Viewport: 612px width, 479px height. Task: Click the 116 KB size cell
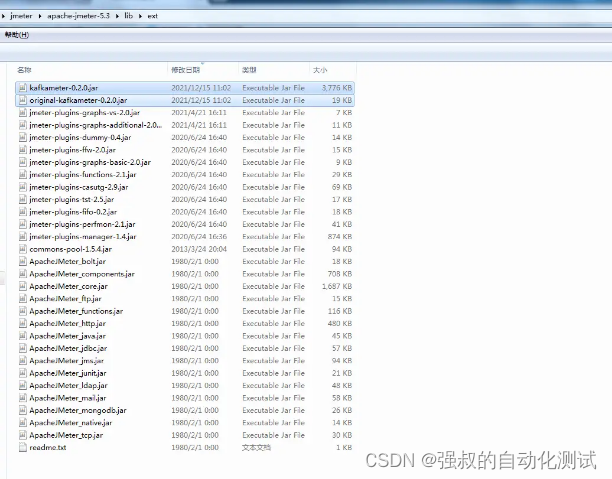pyautogui.click(x=340, y=311)
